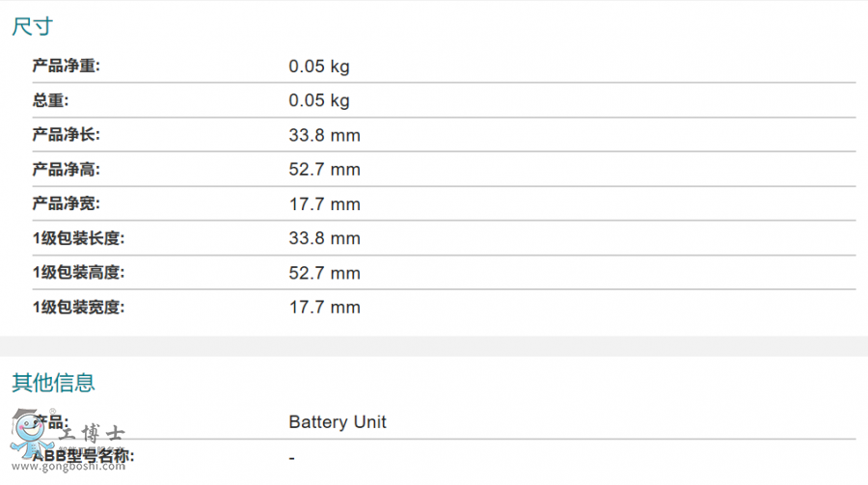This screenshot has height=485, width=868.
Task: Click the 52.7 mm value beside 产品净高
Action: pyautogui.click(x=324, y=170)
